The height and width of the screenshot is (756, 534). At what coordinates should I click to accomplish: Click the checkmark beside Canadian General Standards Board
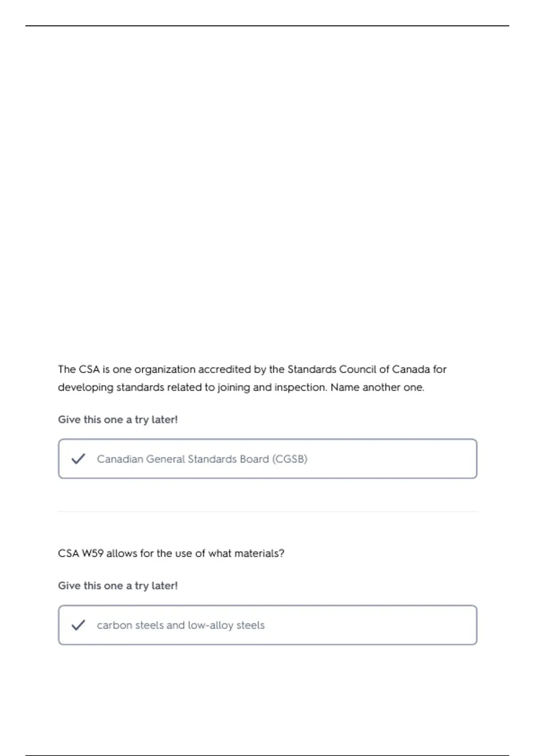tap(78, 459)
